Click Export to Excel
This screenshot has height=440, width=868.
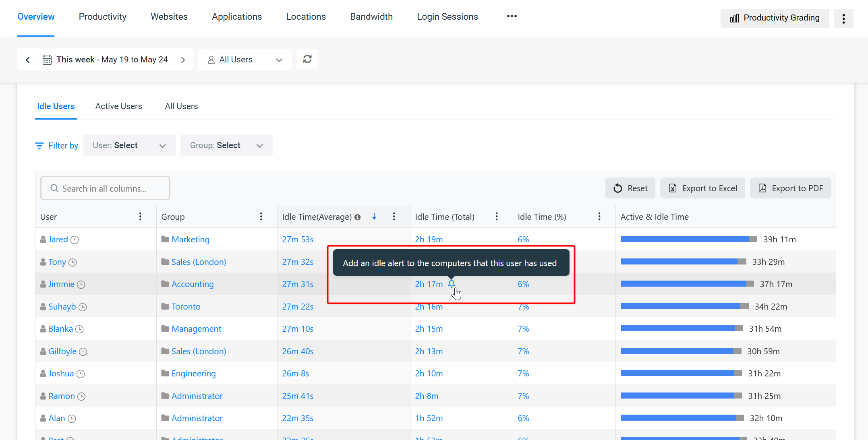coord(702,188)
